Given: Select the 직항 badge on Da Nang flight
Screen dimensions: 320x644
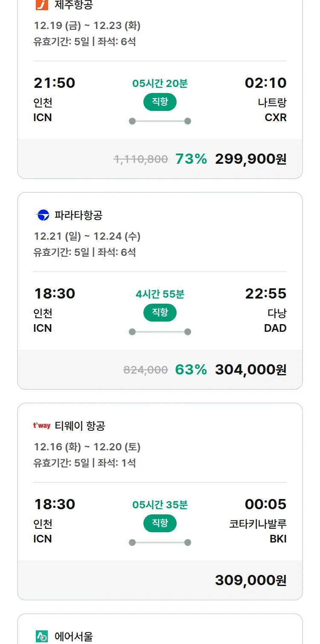Looking at the screenshot, I should pos(160,313).
